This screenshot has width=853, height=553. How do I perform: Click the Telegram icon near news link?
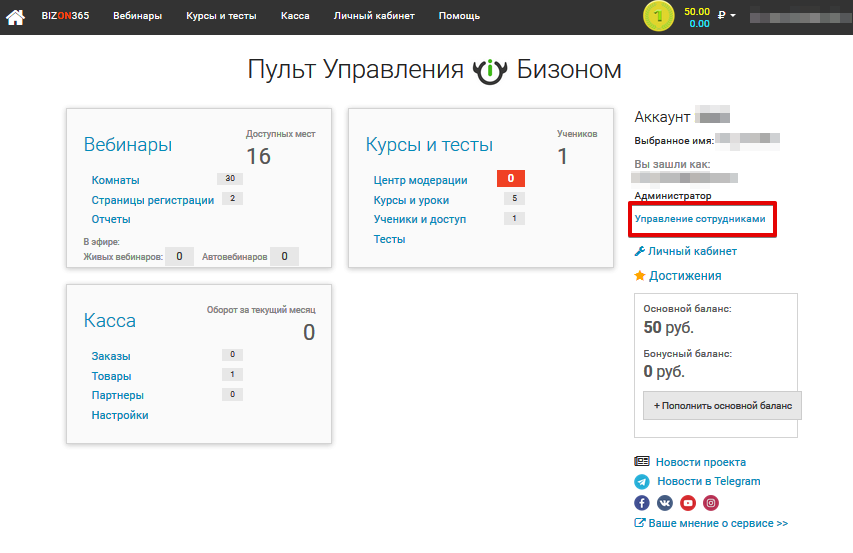(642, 481)
